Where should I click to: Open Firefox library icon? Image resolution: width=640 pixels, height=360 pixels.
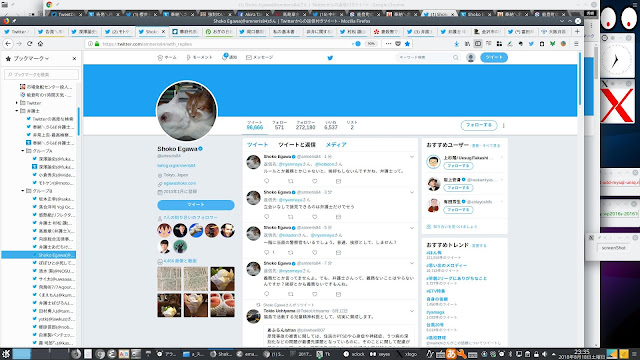pos(467,44)
